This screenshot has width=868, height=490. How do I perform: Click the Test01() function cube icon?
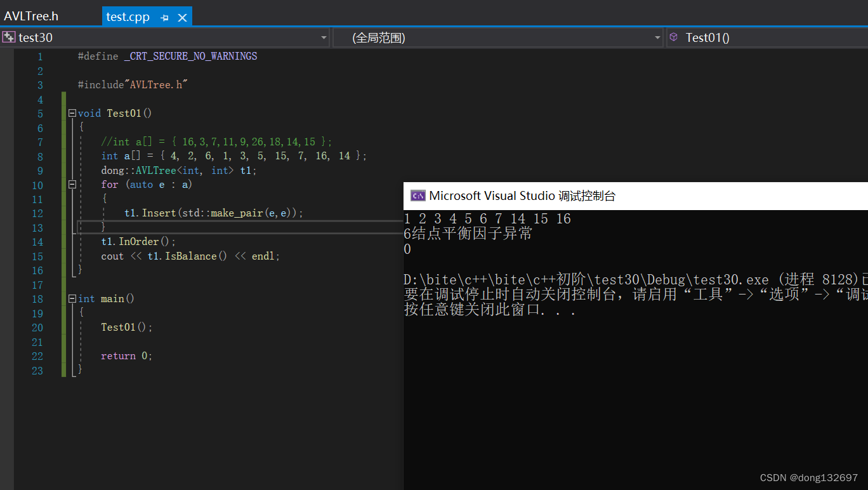pyautogui.click(x=674, y=37)
